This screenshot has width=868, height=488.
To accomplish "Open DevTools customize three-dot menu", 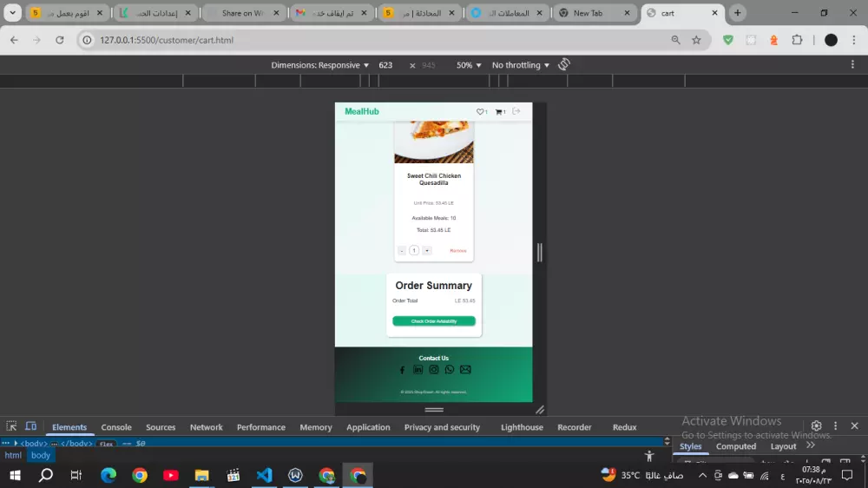I will [x=836, y=426].
